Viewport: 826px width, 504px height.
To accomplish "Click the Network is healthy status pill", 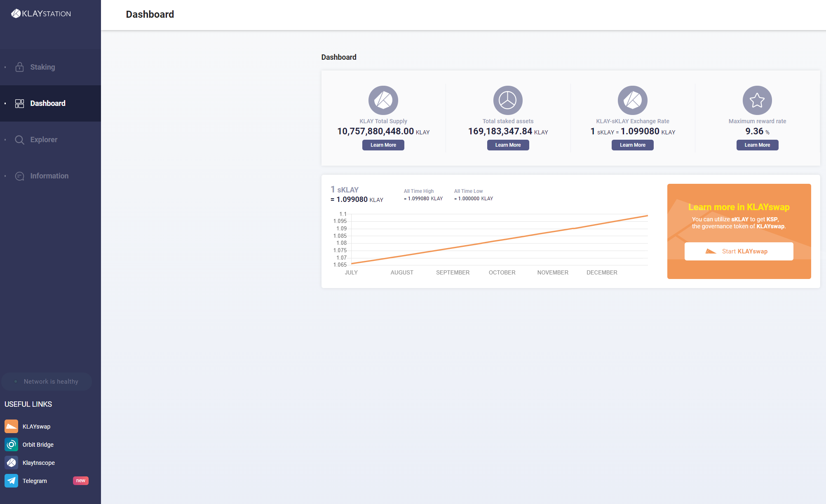I will click(47, 382).
